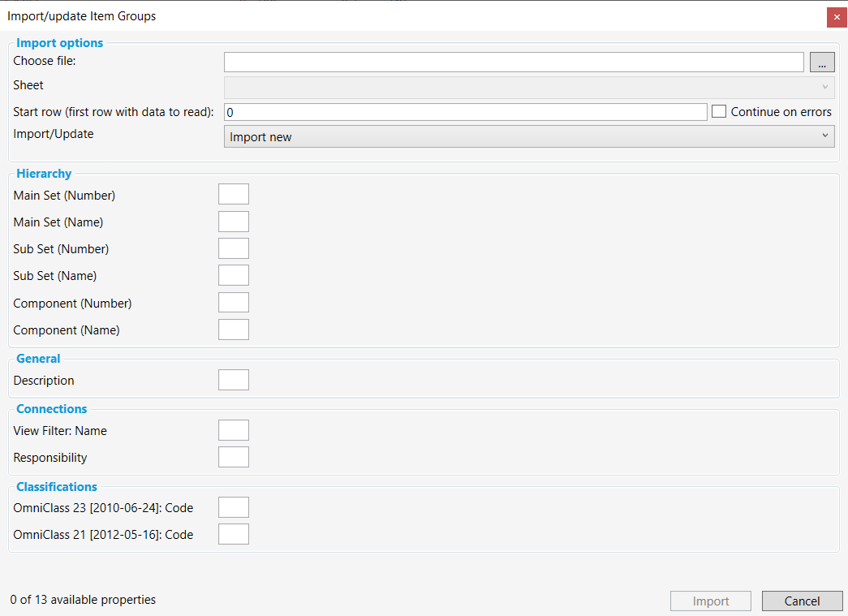Click the Component (Number) column box
Screen dimensions: 848x616
234,303
